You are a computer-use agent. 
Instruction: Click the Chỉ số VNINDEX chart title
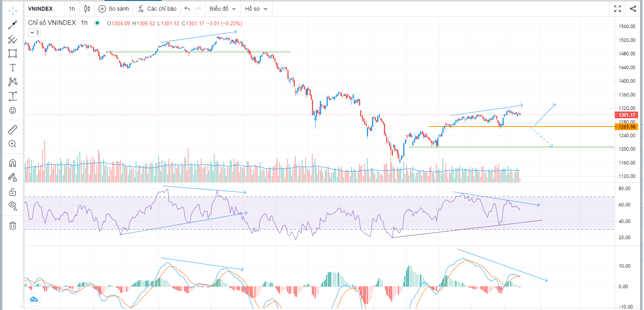[52, 23]
